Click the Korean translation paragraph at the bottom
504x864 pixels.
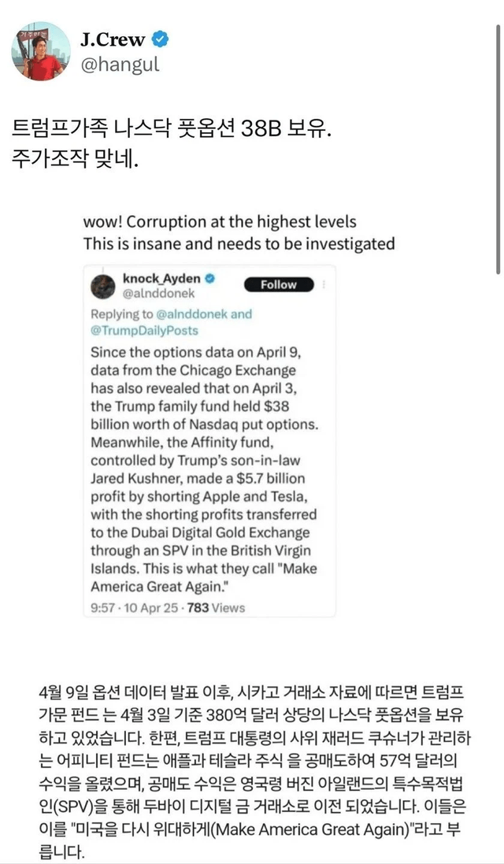point(251,762)
